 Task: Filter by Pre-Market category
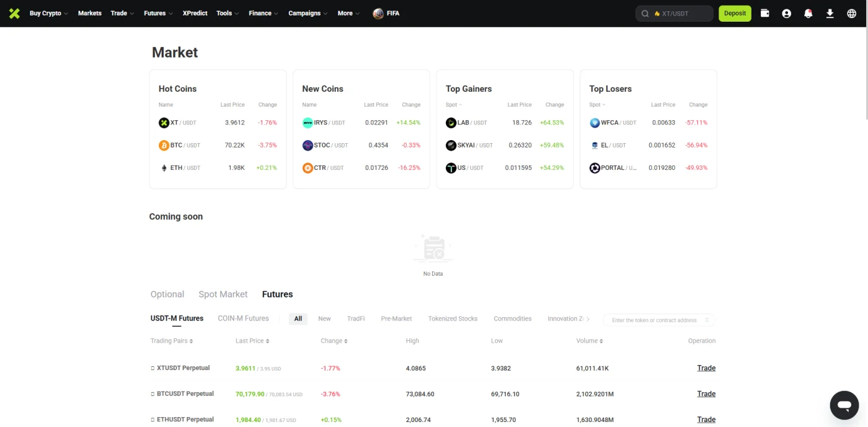coord(397,319)
